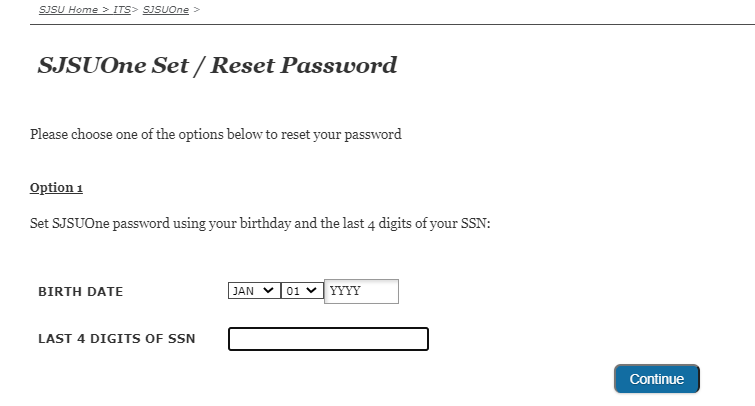Image resolution: width=755 pixels, height=406 pixels.
Task: Click the arrow on the JAN month selector
Action: [x=267, y=291]
